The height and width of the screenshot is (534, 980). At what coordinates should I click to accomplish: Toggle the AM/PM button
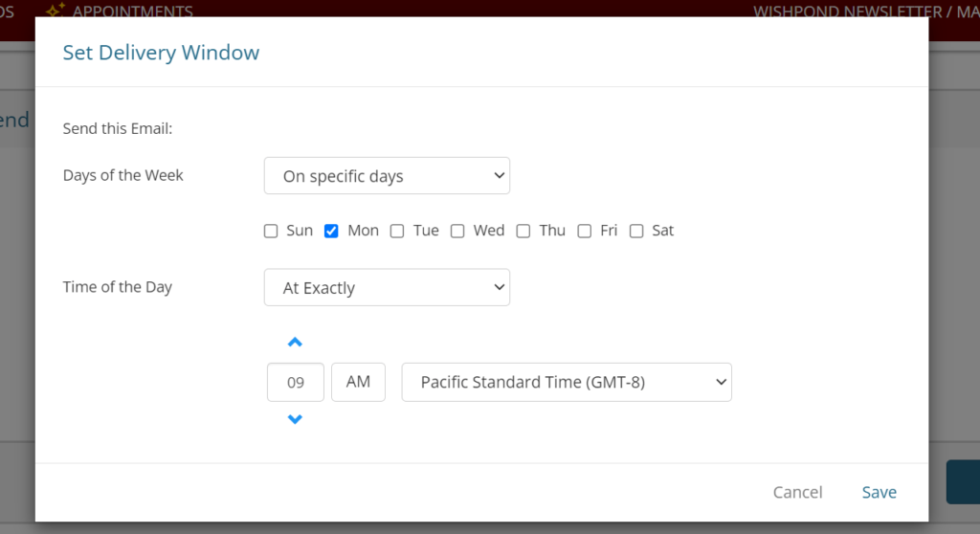(x=358, y=382)
